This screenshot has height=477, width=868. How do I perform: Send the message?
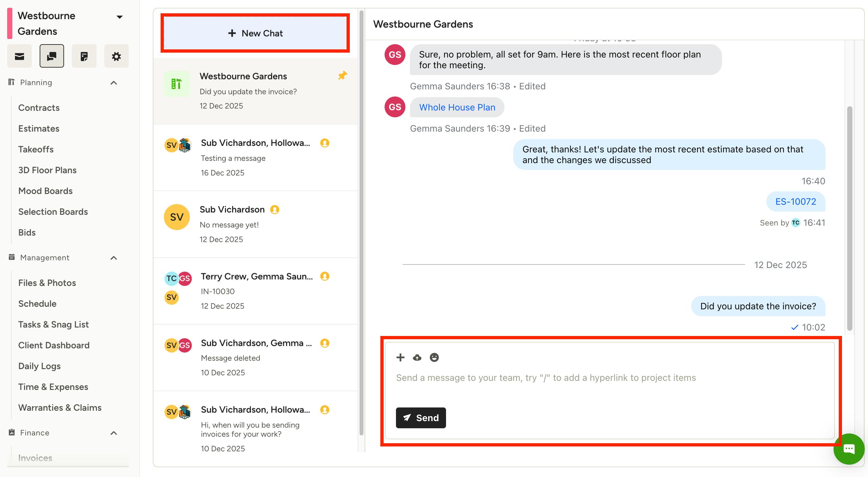[421, 418]
